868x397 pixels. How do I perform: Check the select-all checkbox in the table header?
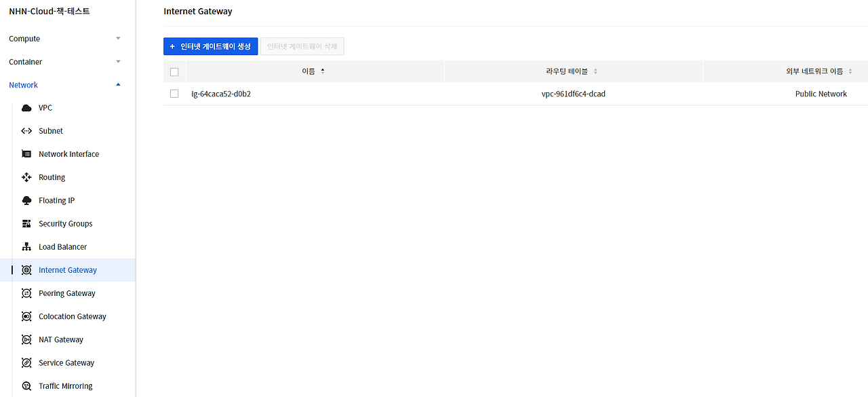[174, 71]
